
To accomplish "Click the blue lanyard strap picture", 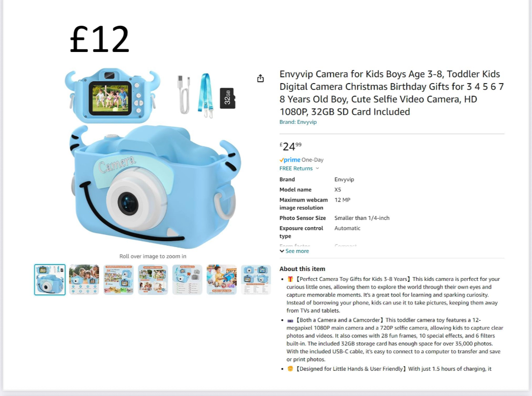I will (x=206, y=95).
